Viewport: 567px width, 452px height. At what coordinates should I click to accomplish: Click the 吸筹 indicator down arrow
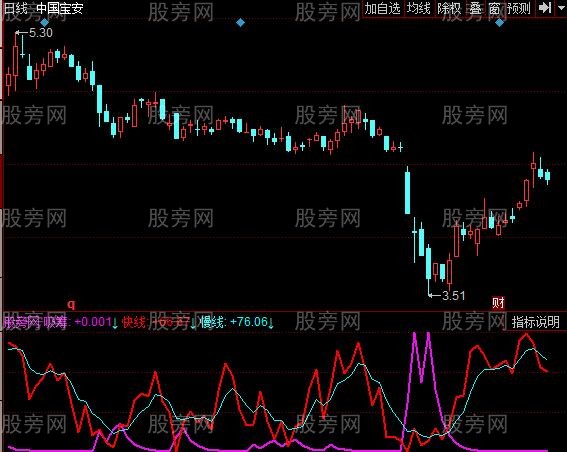coord(115,323)
